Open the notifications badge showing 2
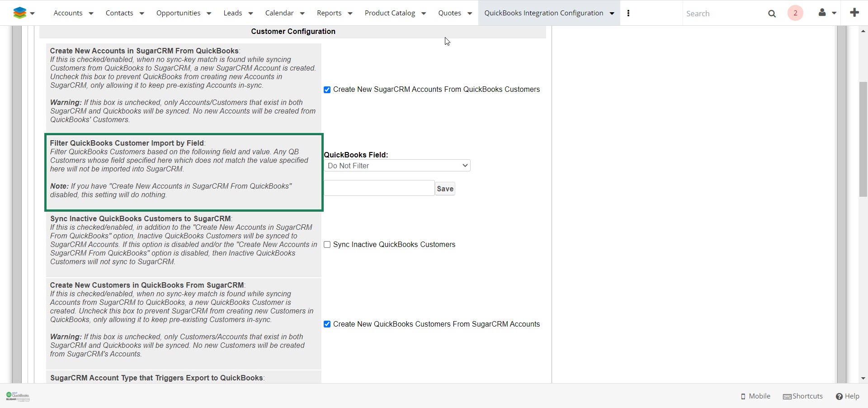Viewport: 868px width, 408px height. click(x=795, y=13)
